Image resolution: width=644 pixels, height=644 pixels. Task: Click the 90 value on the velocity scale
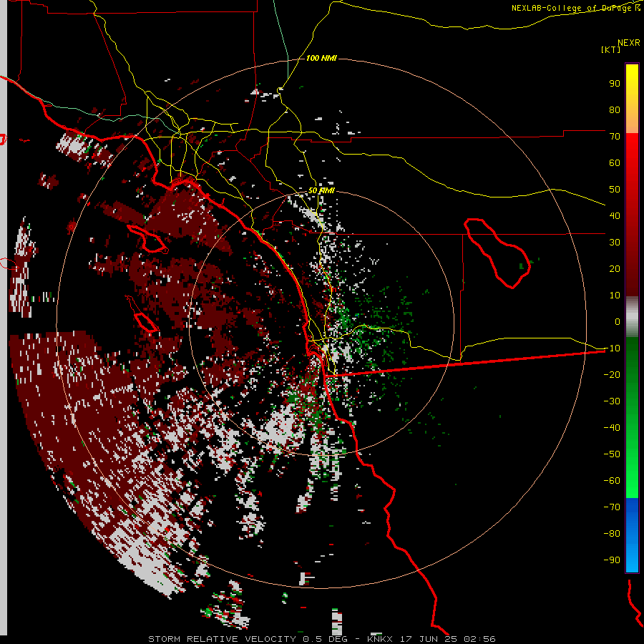pos(615,84)
